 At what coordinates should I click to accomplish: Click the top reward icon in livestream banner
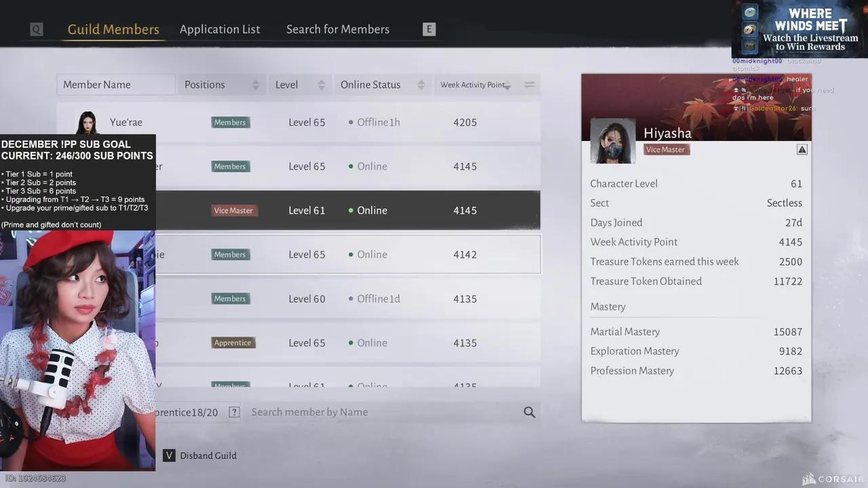pyautogui.click(x=749, y=13)
